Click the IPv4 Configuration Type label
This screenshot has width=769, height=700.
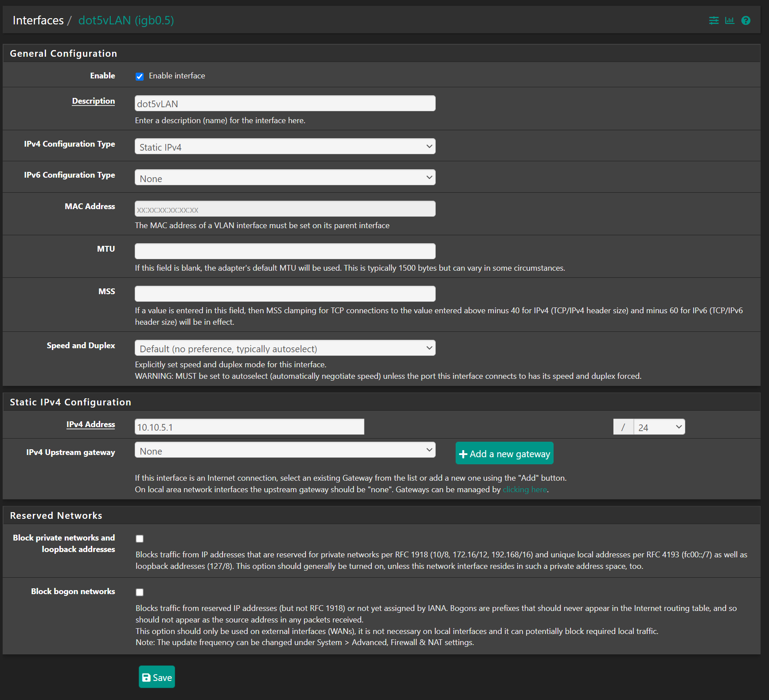tap(70, 144)
